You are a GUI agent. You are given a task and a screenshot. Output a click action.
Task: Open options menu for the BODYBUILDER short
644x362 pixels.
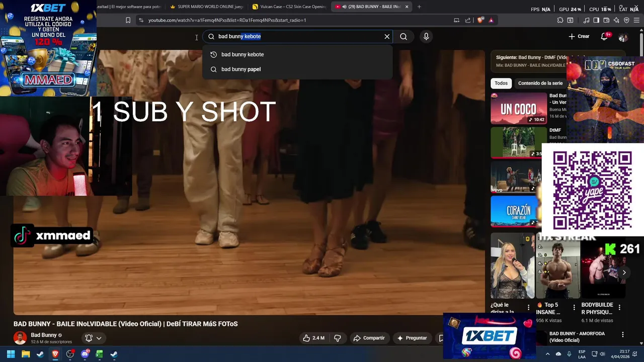tap(619, 307)
